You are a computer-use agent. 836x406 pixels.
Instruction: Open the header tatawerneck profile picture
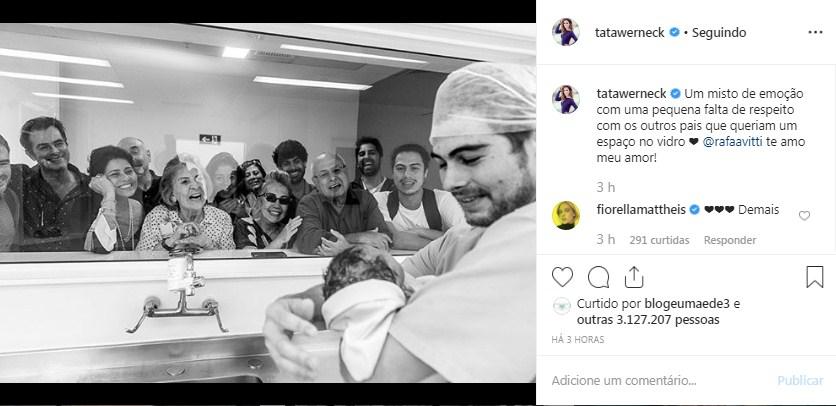tap(566, 32)
